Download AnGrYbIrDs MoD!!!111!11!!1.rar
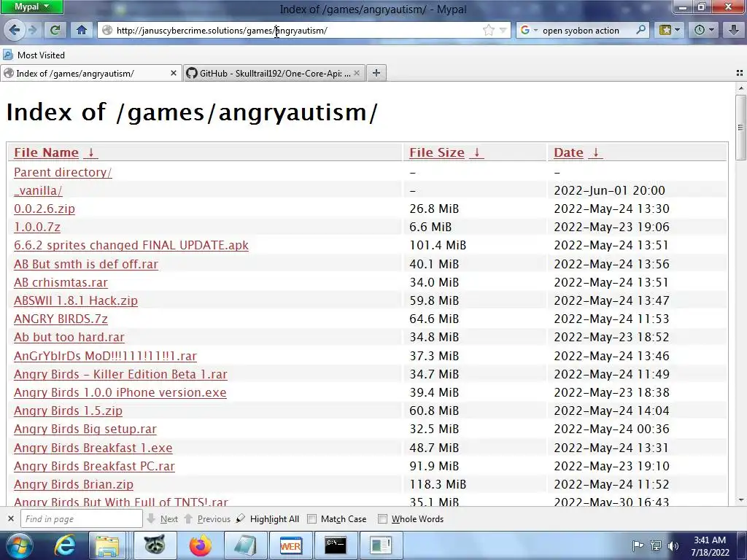 (105, 356)
